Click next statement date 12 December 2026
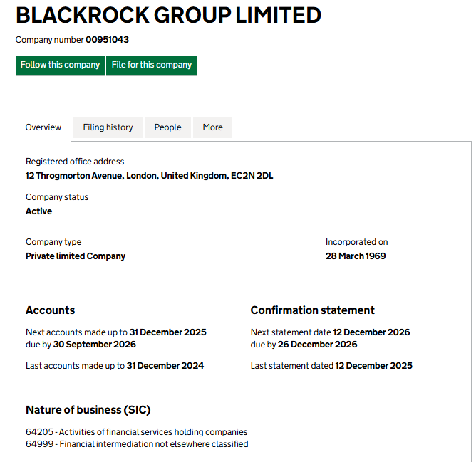The width and height of the screenshot is (476, 462). pyautogui.click(x=371, y=332)
